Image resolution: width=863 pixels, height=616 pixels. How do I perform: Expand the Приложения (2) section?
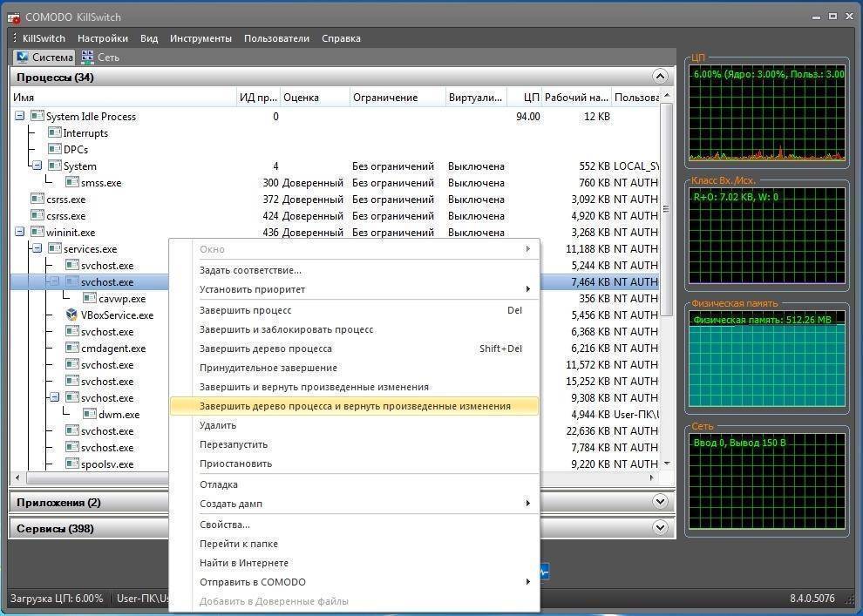click(660, 502)
